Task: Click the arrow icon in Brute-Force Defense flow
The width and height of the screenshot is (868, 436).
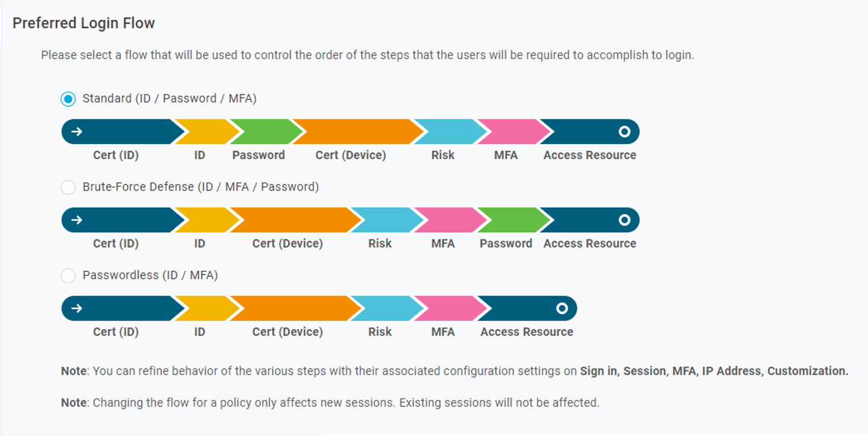Action: [x=77, y=220]
